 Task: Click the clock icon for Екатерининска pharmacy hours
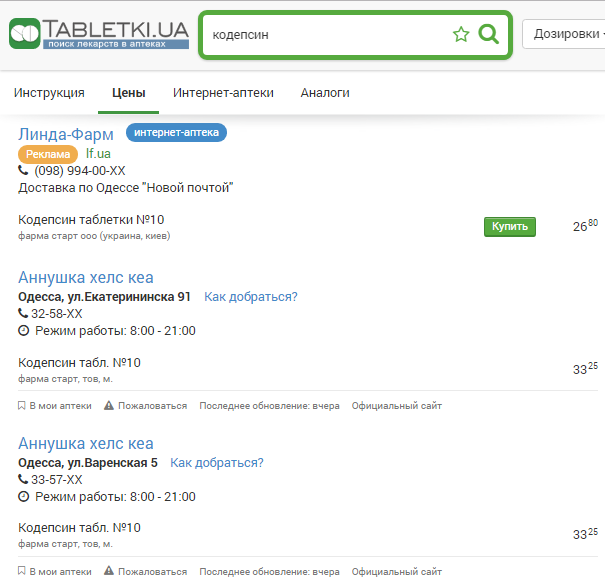pos(24,331)
